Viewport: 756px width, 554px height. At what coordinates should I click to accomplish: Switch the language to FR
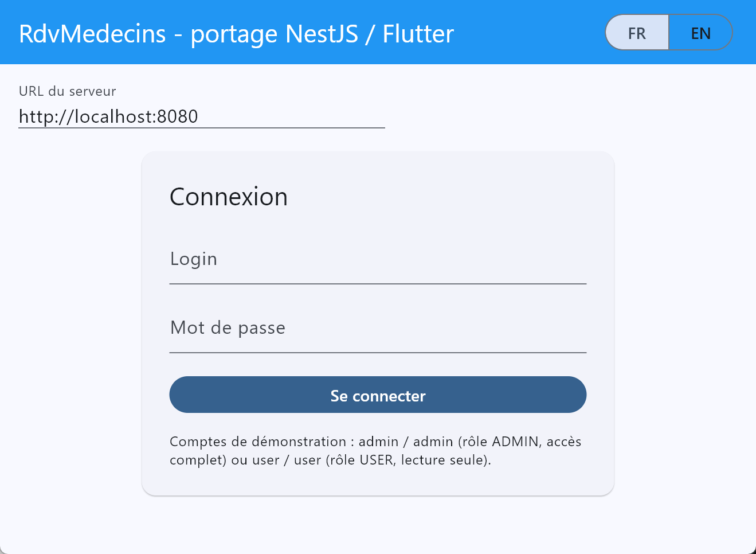[637, 33]
